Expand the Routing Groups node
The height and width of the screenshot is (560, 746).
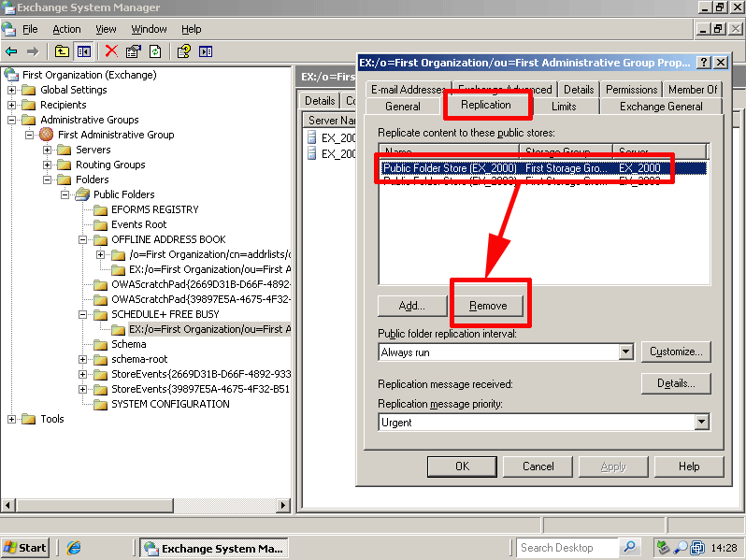pyautogui.click(x=47, y=165)
